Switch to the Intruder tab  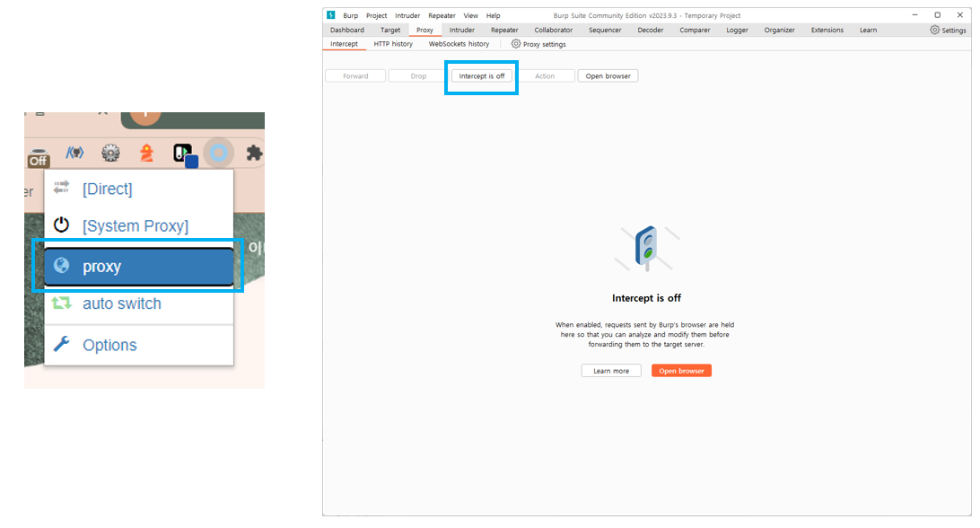pos(462,30)
